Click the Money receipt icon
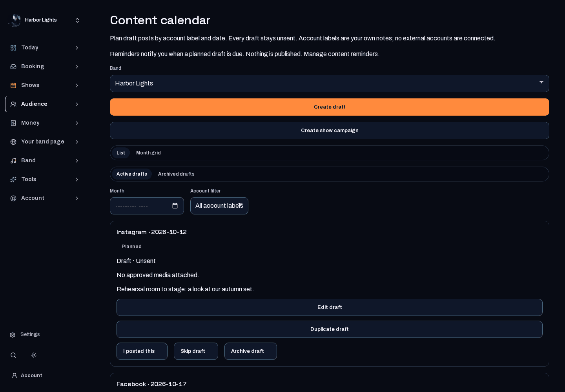The image size is (565, 392). pos(13,123)
